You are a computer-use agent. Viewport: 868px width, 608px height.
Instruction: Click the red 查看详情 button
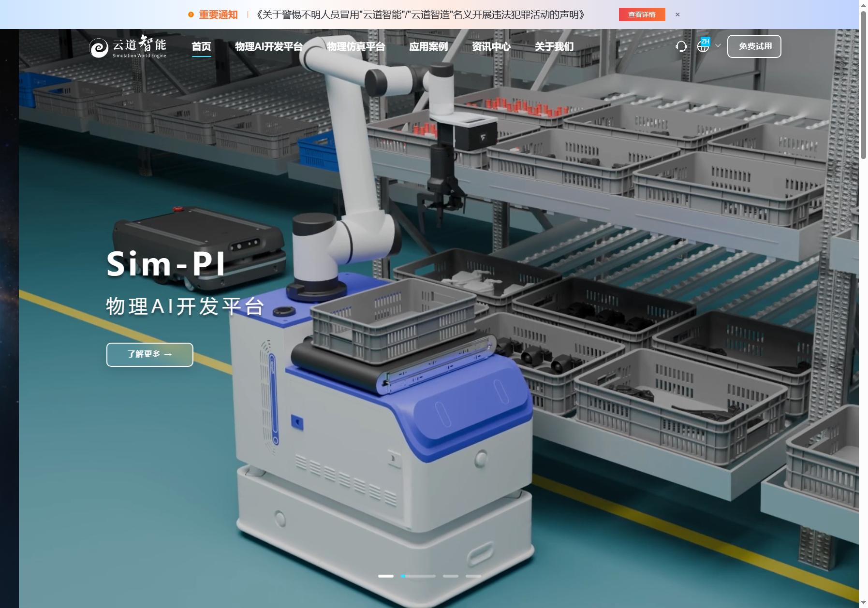[x=642, y=14]
